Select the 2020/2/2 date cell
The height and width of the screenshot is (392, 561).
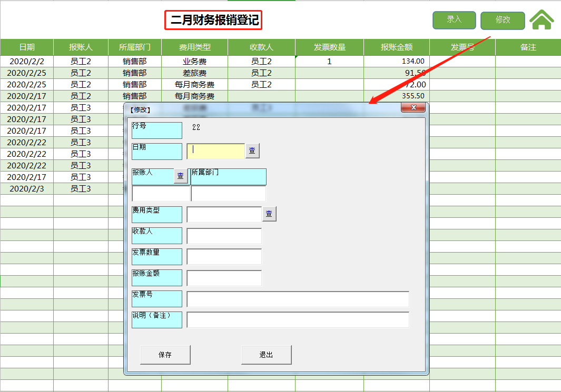[26, 61]
